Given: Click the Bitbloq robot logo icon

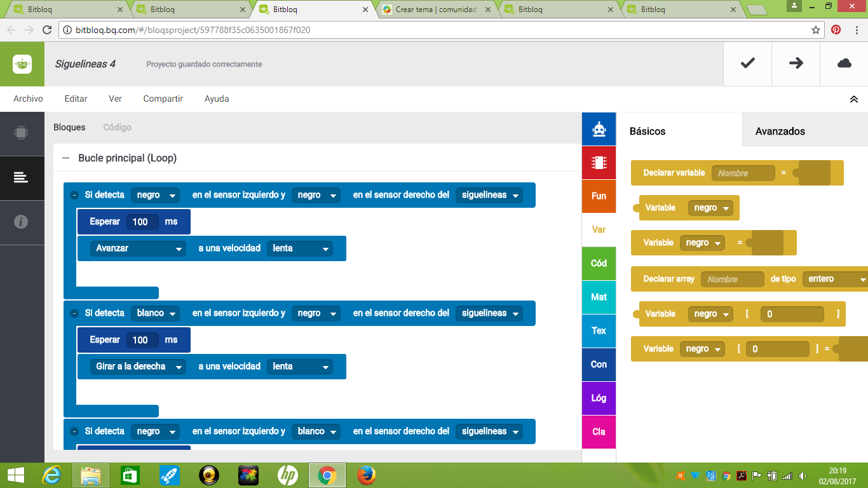Looking at the screenshot, I should (x=22, y=64).
